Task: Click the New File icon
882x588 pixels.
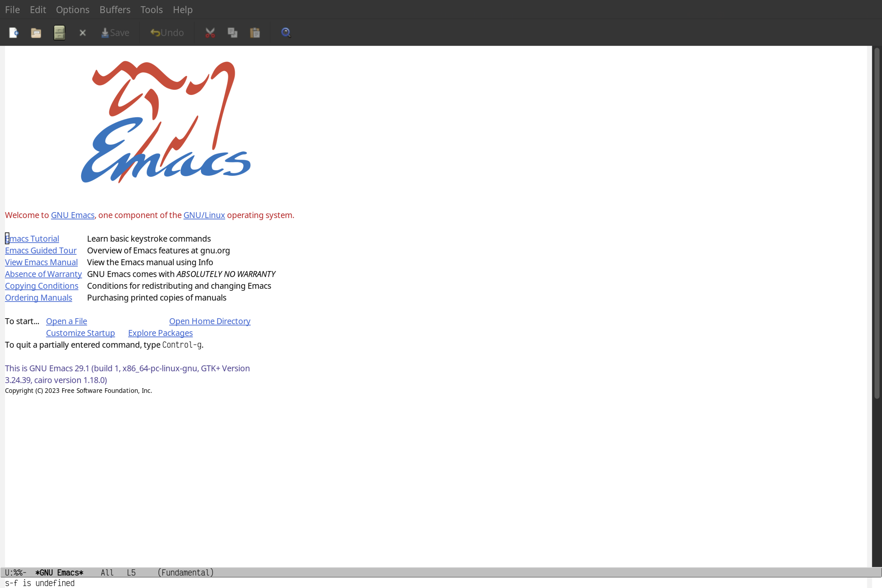Action: click(13, 32)
